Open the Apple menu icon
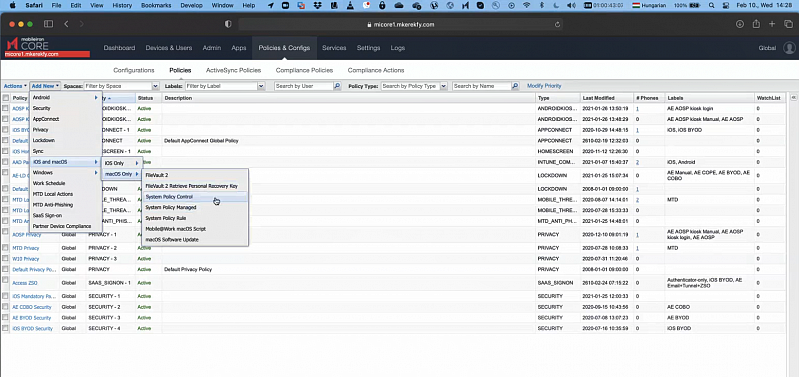 (12, 5)
